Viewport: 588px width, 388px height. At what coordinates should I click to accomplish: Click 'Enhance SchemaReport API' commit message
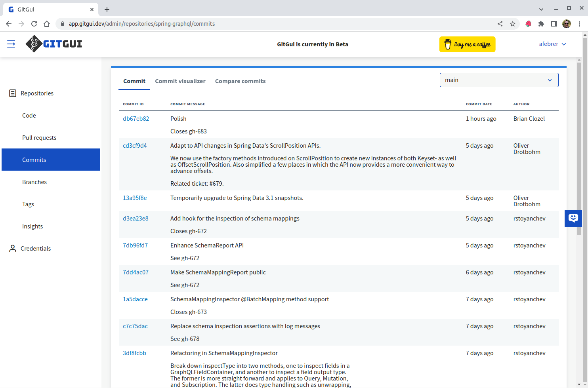(x=207, y=245)
